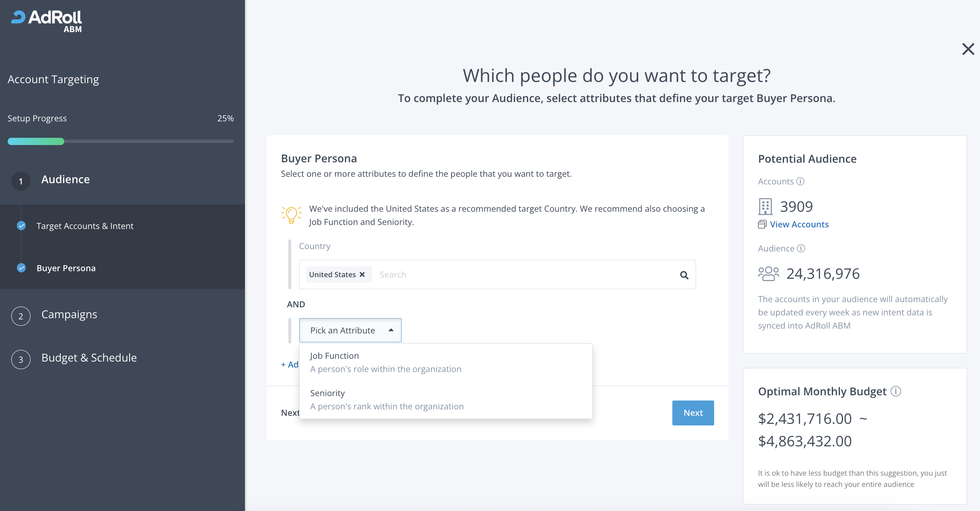Open the Campaigns step
Screen dimensions: 980x511
[69, 315]
